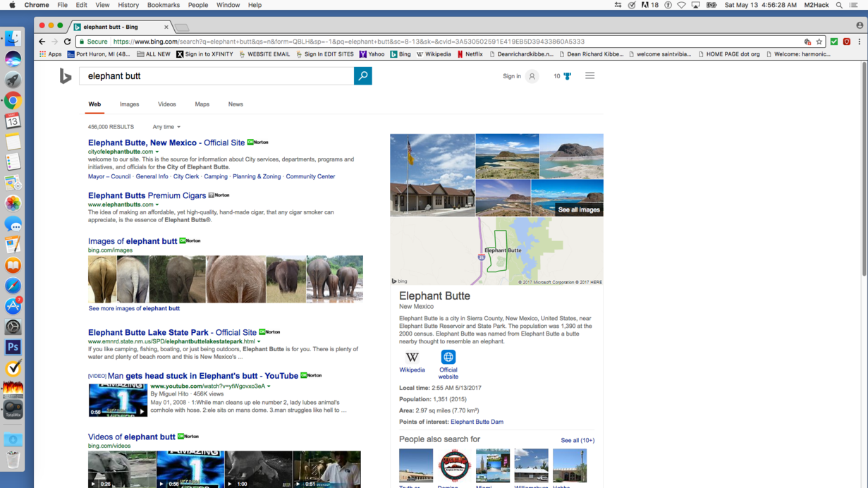Open Elephant Butte Lake State Park result

pyautogui.click(x=172, y=332)
